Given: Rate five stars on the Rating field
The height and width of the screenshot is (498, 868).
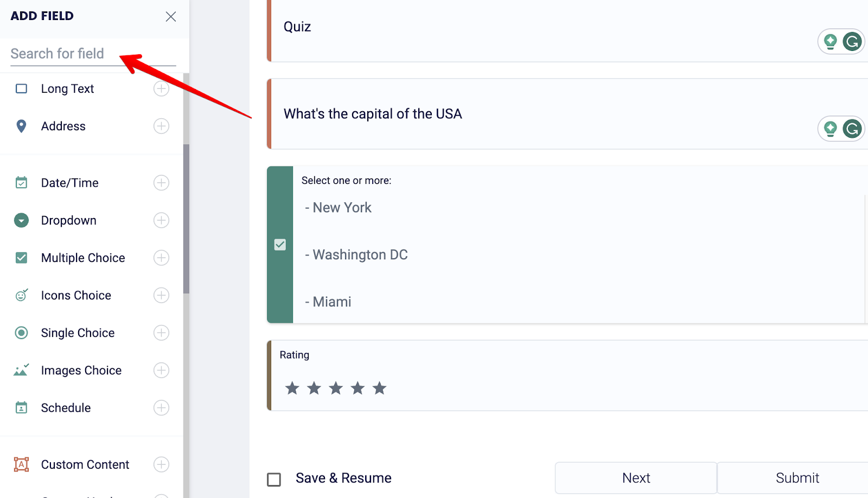Looking at the screenshot, I should (380, 388).
